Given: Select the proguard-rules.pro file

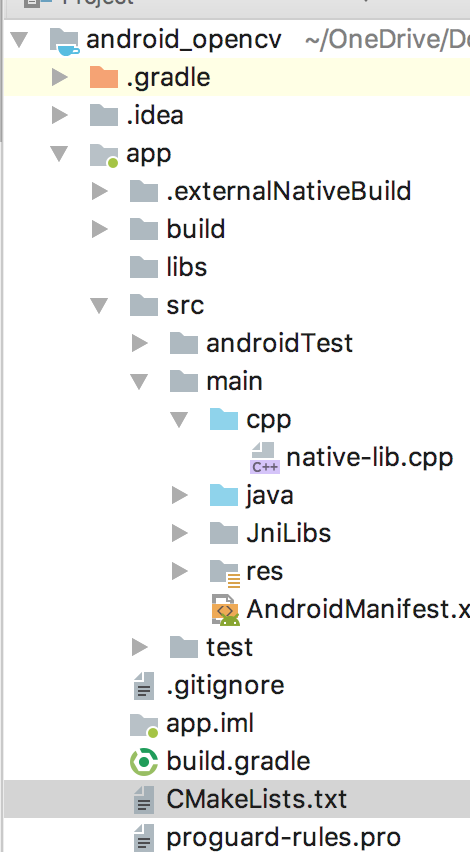Looking at the screenshot, I should click(237, 837).
